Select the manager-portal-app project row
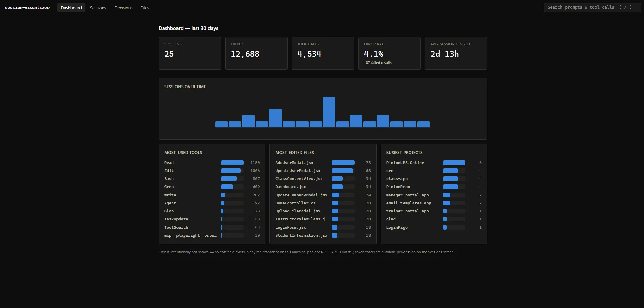This screenshot has height=308, width=644. tap(434, 195)
